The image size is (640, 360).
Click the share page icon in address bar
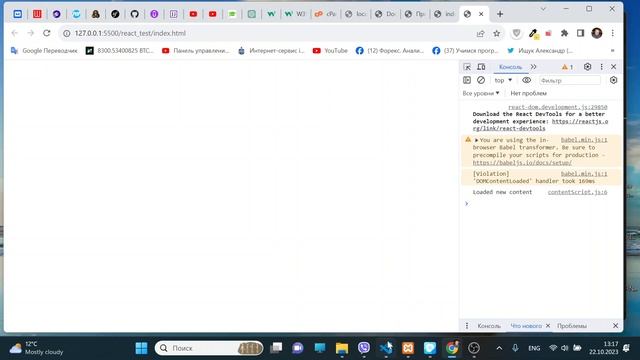pos(480,33)
